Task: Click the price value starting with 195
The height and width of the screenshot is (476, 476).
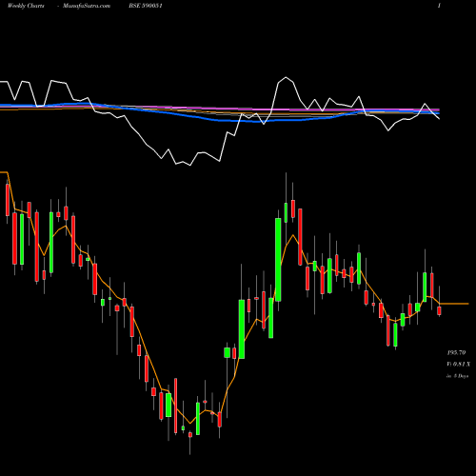Action: (456, 352)
